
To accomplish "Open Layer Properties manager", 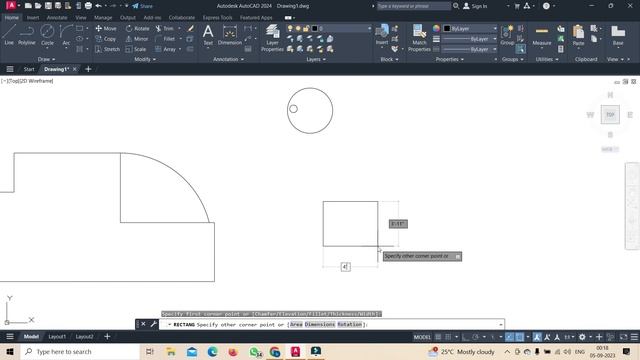I will click(272, 38).
